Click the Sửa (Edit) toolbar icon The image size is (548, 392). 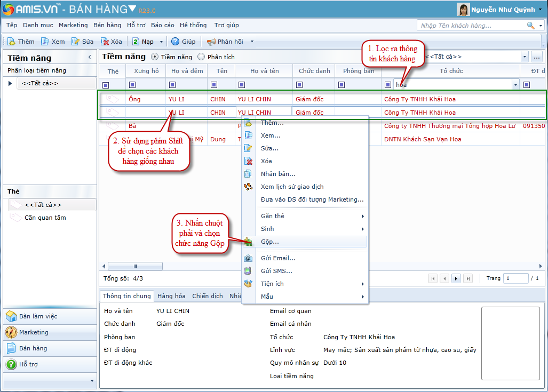[76, 42]
